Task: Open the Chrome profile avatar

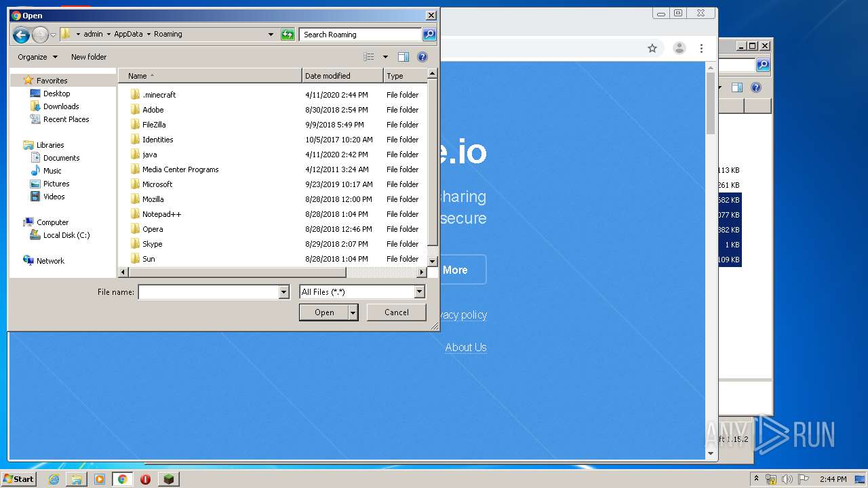Action: (x=679, y=48)
